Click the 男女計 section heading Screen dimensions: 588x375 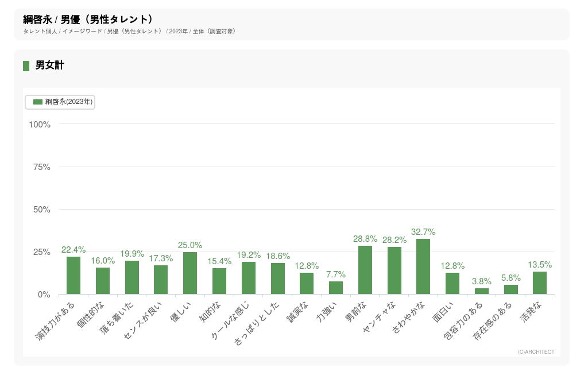50,65
